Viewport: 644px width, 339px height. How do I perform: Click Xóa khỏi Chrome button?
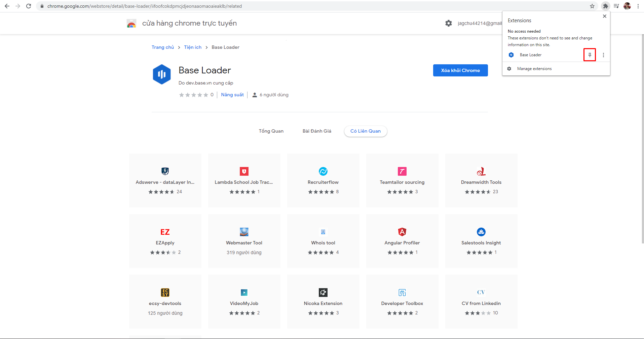[460, 70]
